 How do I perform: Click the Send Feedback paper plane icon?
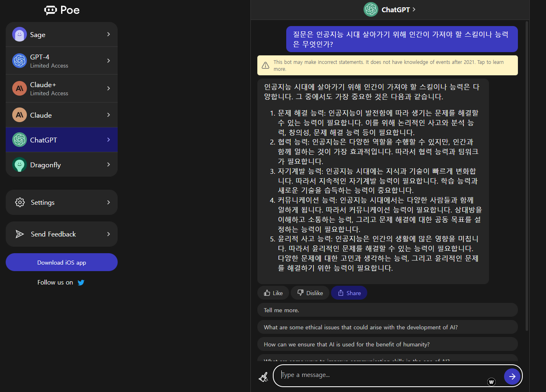[x=20, y=234]
